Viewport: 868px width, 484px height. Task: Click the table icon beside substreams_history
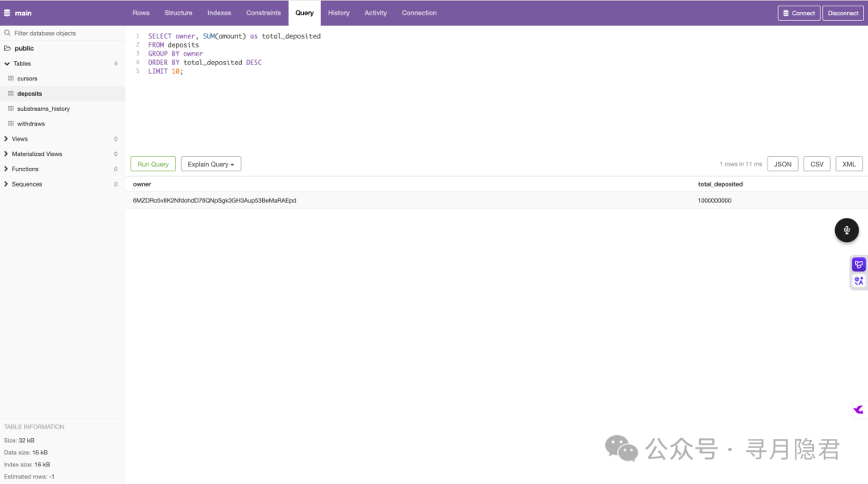10,109
